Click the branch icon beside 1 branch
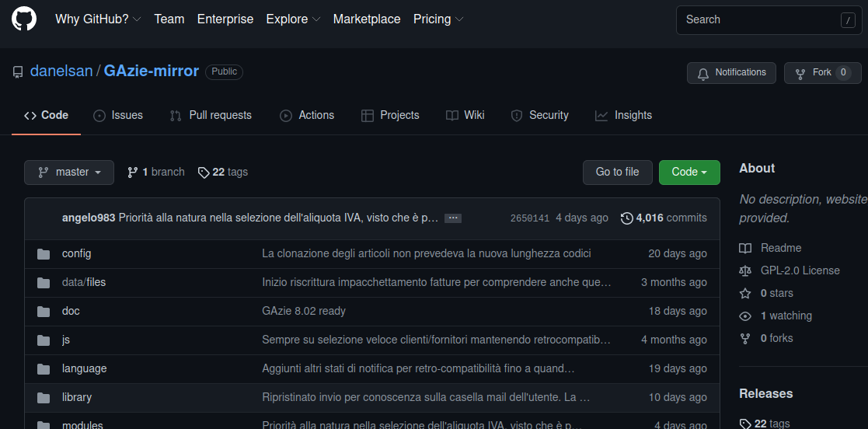The image size is (868, 429). click(x=132, y=173)
